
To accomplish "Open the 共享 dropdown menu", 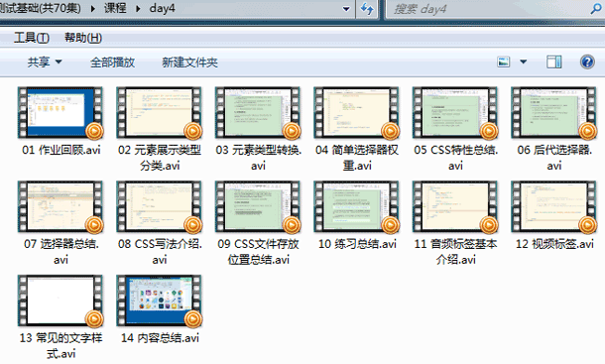I will point(45,61).
